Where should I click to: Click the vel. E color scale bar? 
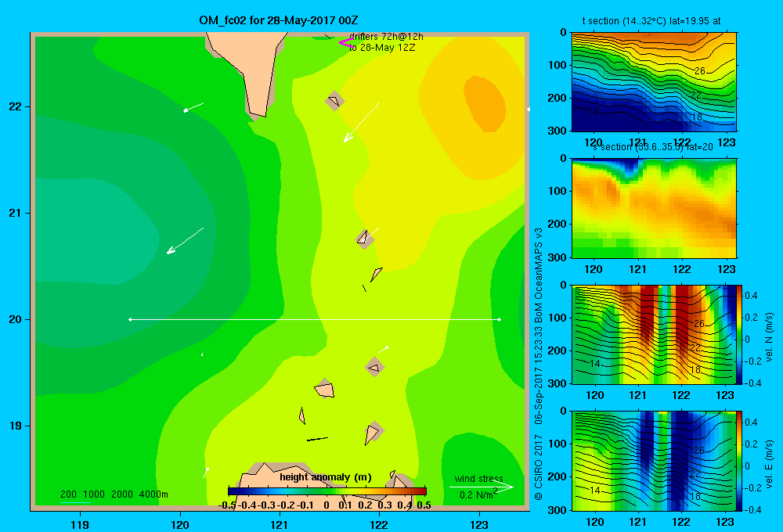tap(740, 461)
